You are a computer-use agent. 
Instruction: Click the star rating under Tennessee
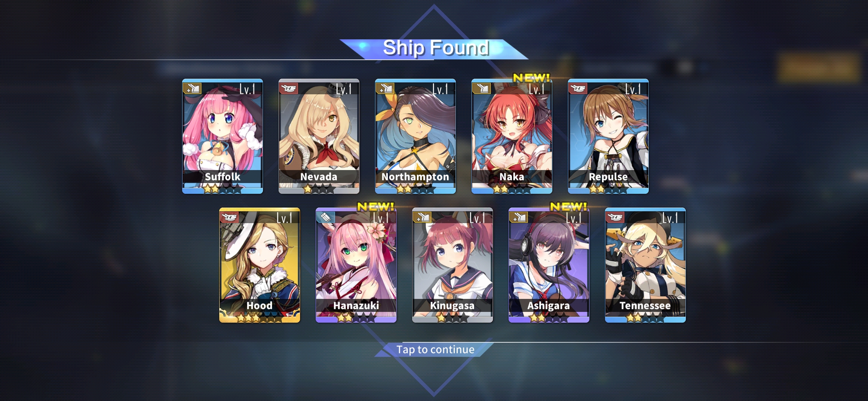(x=645, y=318)
